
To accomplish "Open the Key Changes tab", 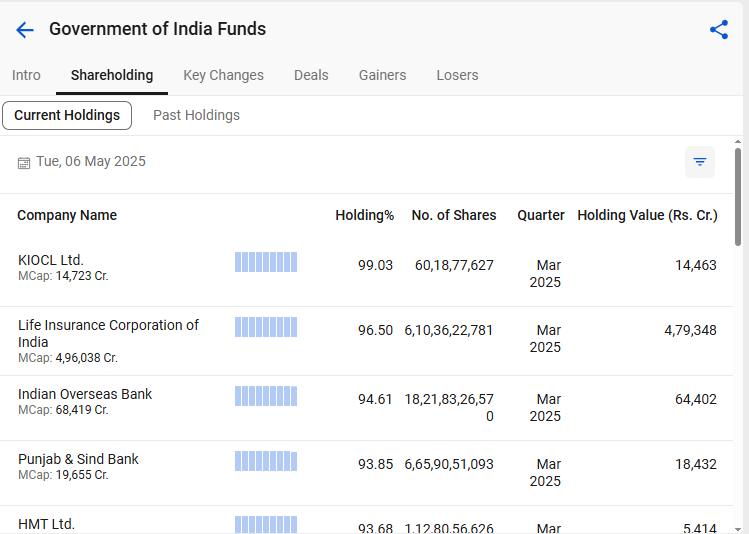I will coord(224,75).
